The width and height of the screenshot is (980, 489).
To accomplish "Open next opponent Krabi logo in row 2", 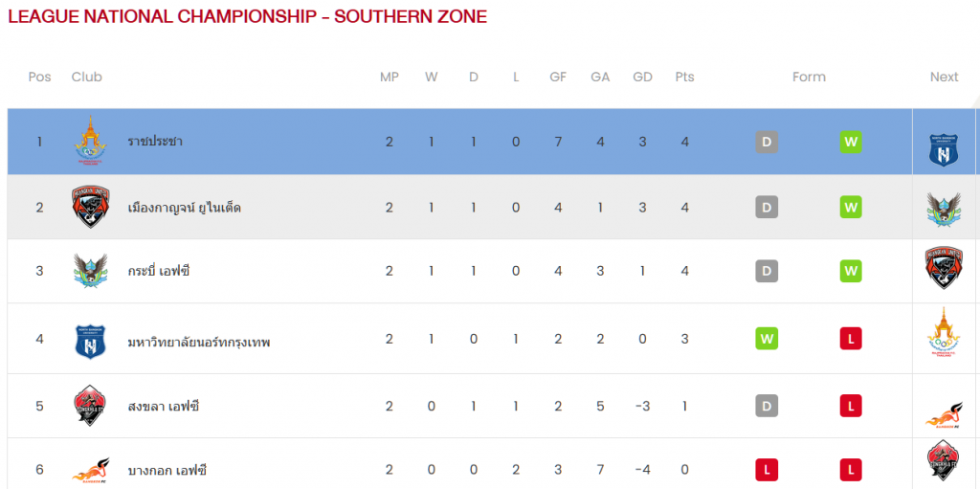I will coord(944,209).
